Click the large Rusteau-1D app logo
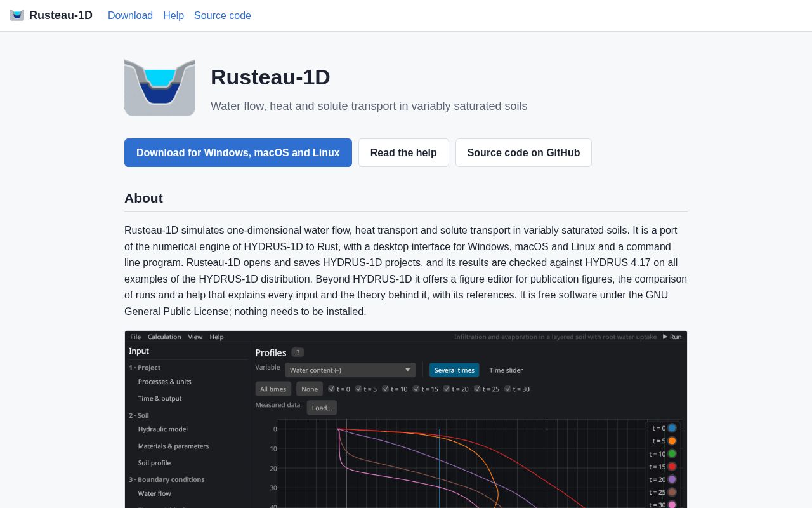 [160, 88]
